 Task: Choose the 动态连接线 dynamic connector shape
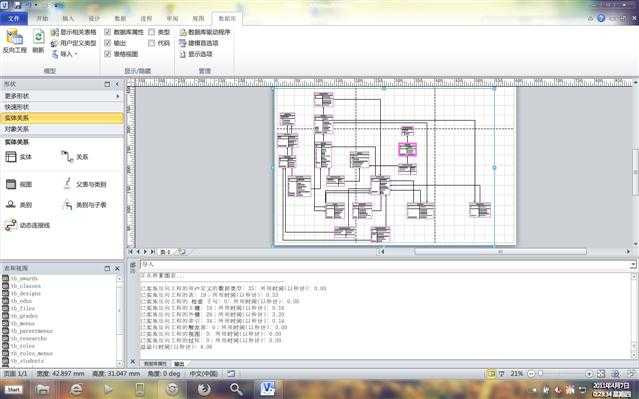coord(28,225)
